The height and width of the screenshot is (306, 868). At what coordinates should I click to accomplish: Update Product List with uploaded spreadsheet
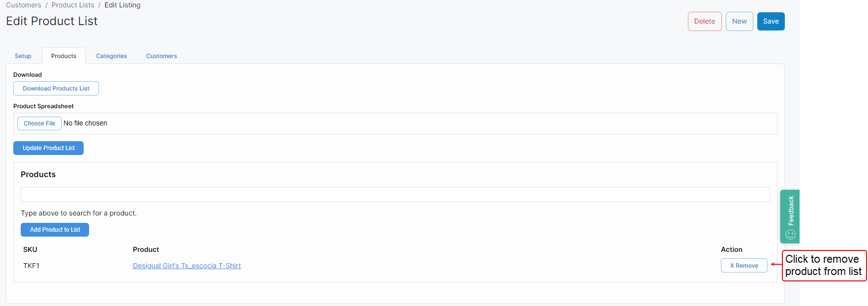(x=48, y=148)
